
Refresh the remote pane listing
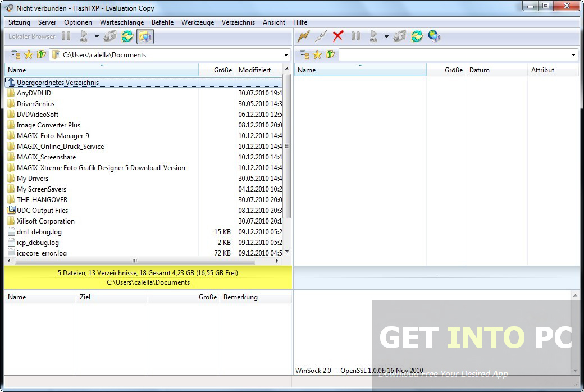[x=417, y=36]
